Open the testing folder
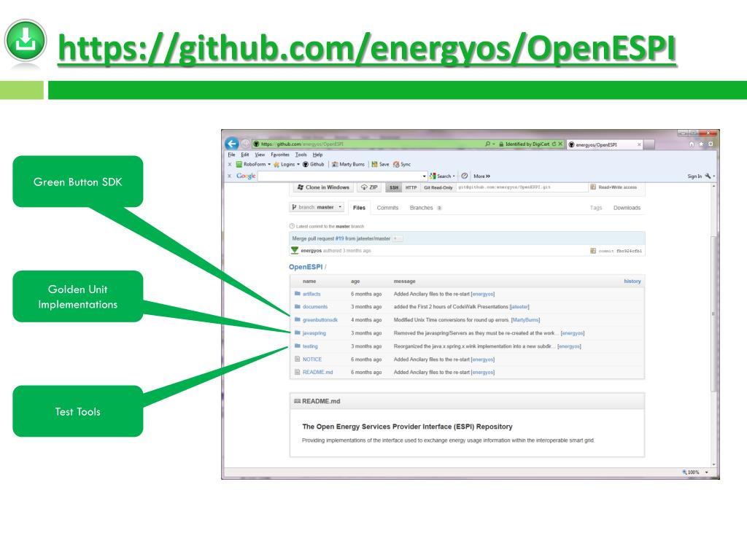 pos(310,346)
